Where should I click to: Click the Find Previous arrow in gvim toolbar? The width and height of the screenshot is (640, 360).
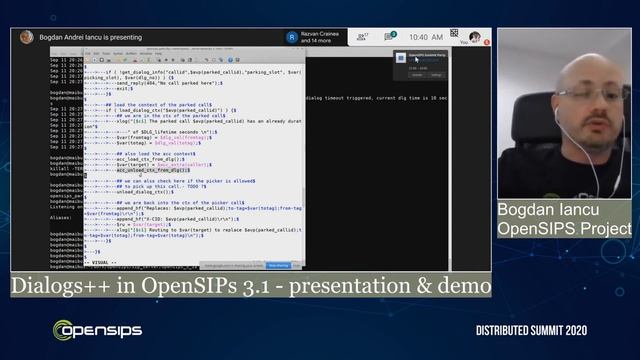point(173,60)
